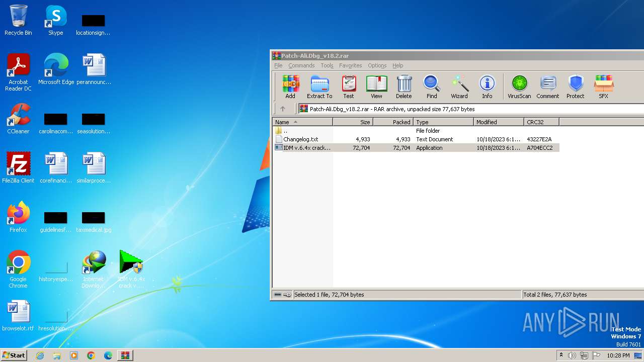
Task: Select Internet Download Manager desktop shortcut
Action: (x=94, y=269)
